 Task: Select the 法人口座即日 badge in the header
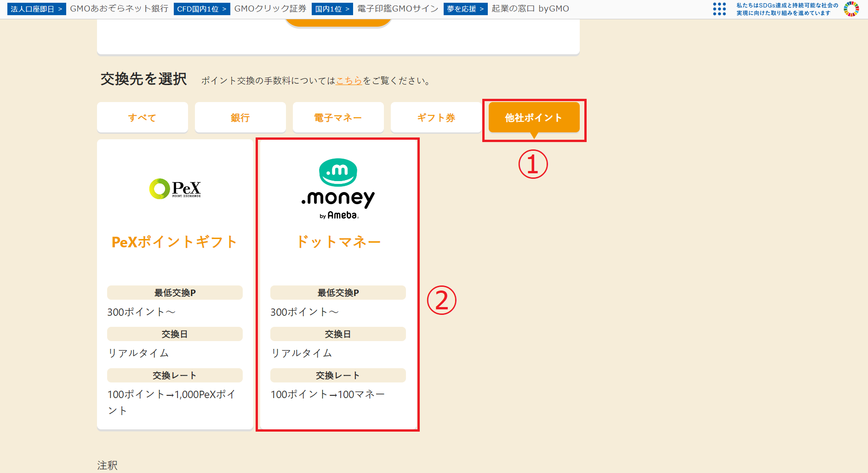tap(36, 8)
